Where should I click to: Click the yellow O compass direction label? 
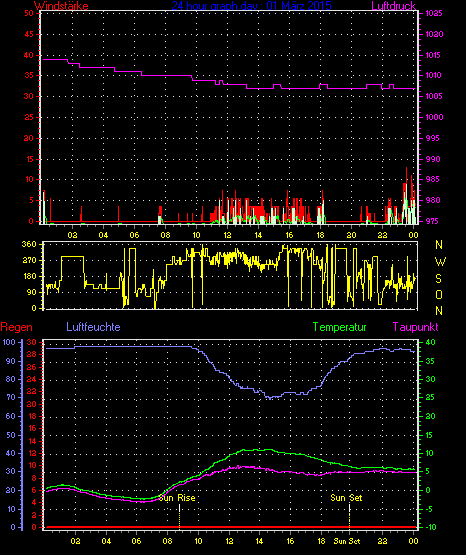pyautogui.click(x=439, y=294)
